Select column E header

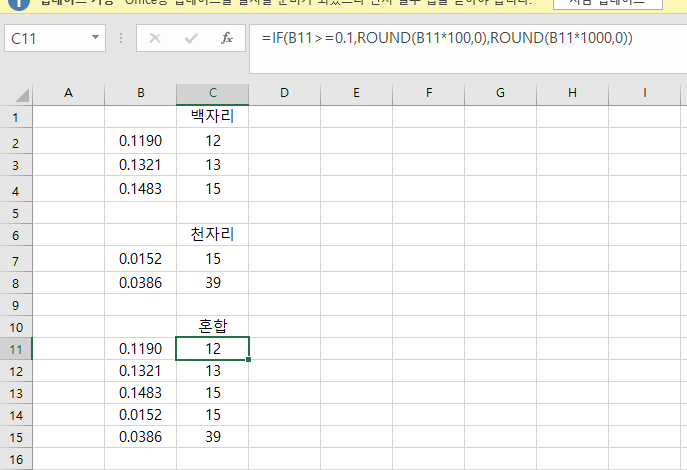pyautogui.click(x=357, y=93)
